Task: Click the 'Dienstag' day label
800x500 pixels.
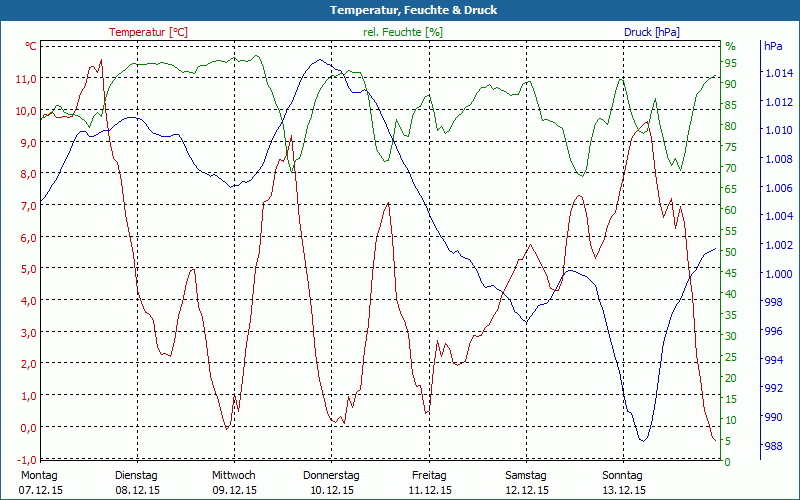Action: (x=136, y=475)
